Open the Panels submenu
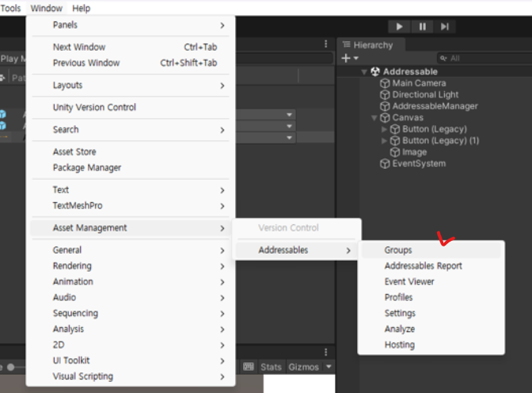The image size is (532, 393). [x=131, y=25]
